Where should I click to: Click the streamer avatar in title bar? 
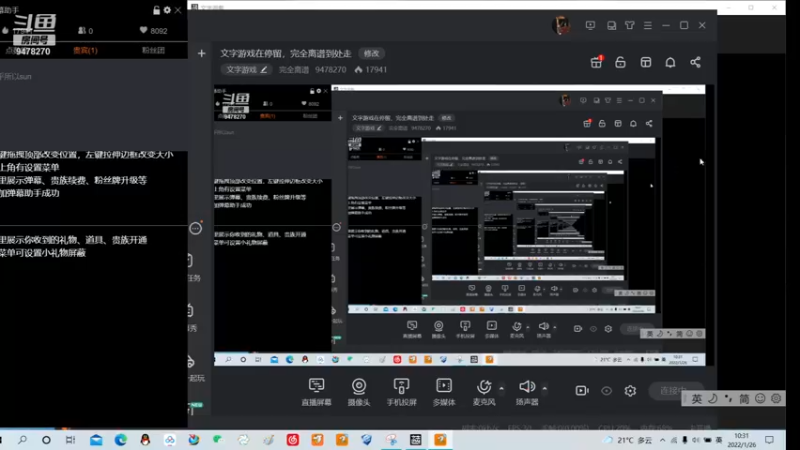coord(562,25)
